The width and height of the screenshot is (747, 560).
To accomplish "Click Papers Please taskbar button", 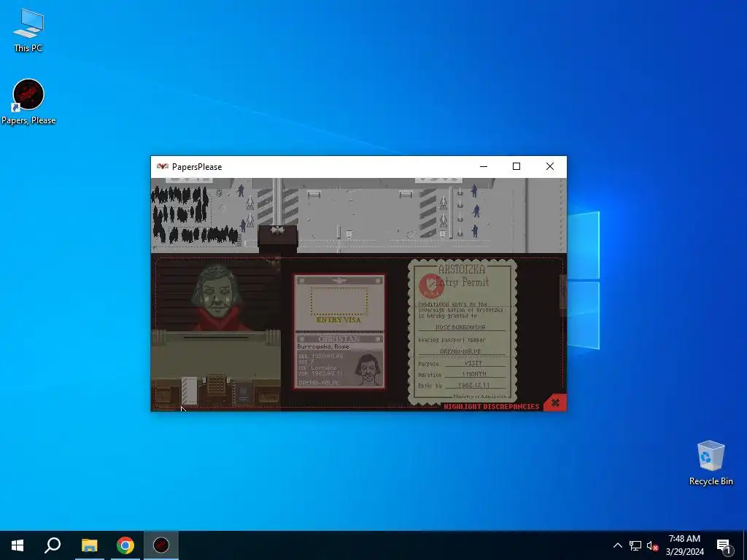I will click(161, 545).
